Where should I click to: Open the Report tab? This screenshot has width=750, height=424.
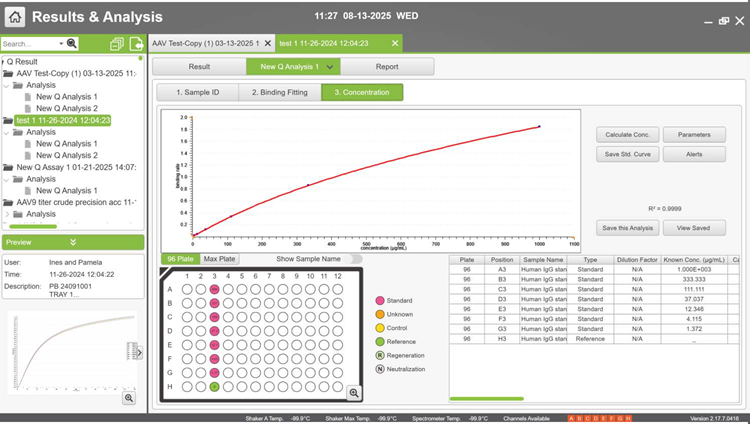pyautogui.click(x=387, y=66)
